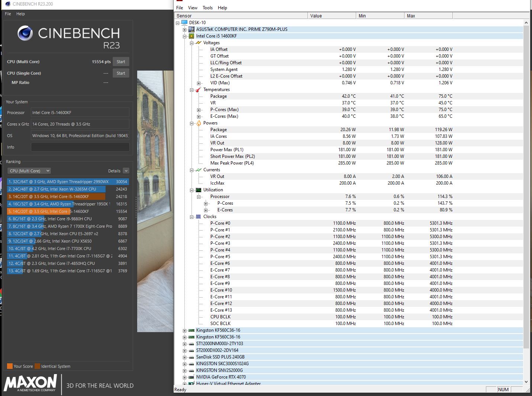Click the first Kingston KF560C36-16 memory icon
Viewport: 532px width, 396px height.
(x=191, y=330)
